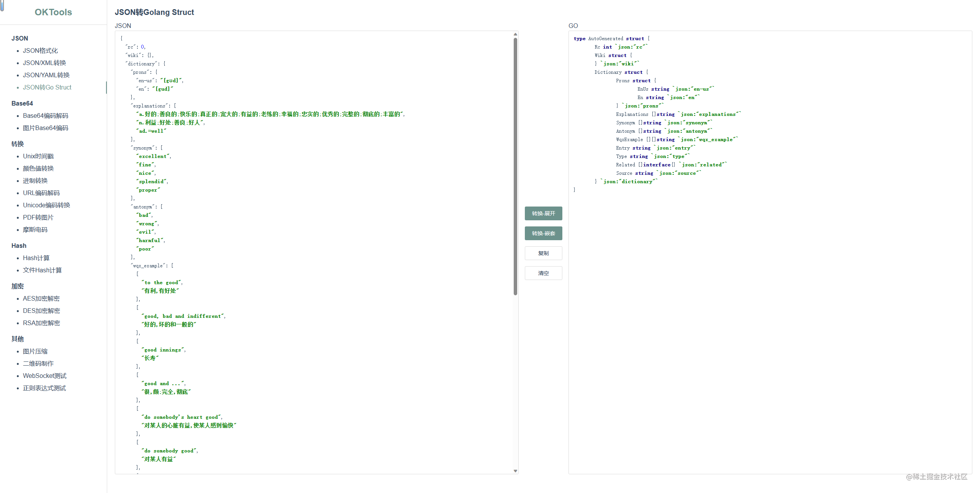
Task: Click the 转换-嵌套 button
Action: click(x=543, y=233)
